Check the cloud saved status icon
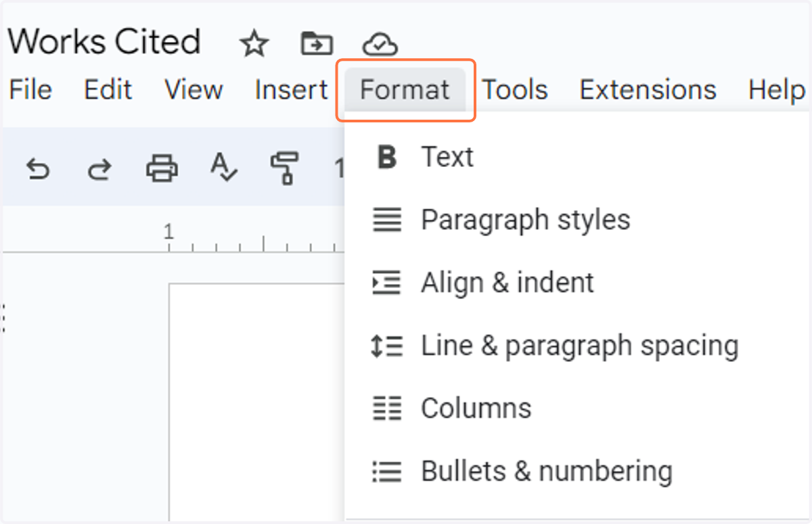Viewport: 812px width, 524px height. [x=380, y=45]
